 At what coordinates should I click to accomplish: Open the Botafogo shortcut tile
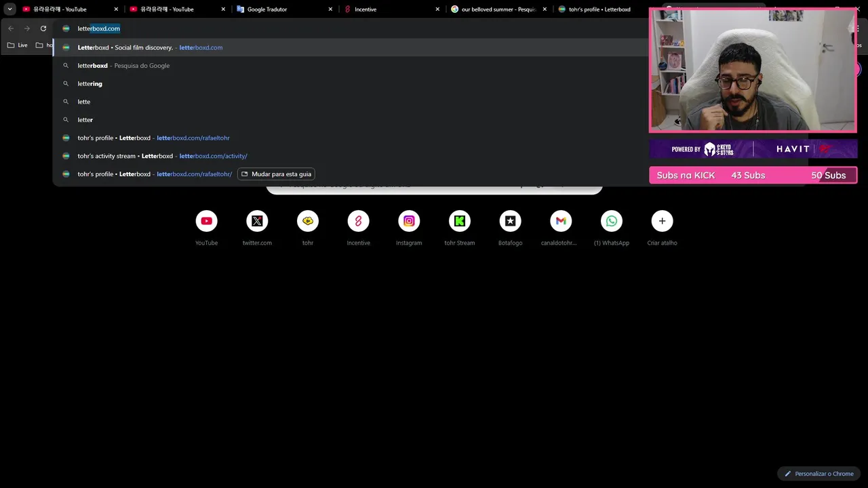click(x=511, y=228)
